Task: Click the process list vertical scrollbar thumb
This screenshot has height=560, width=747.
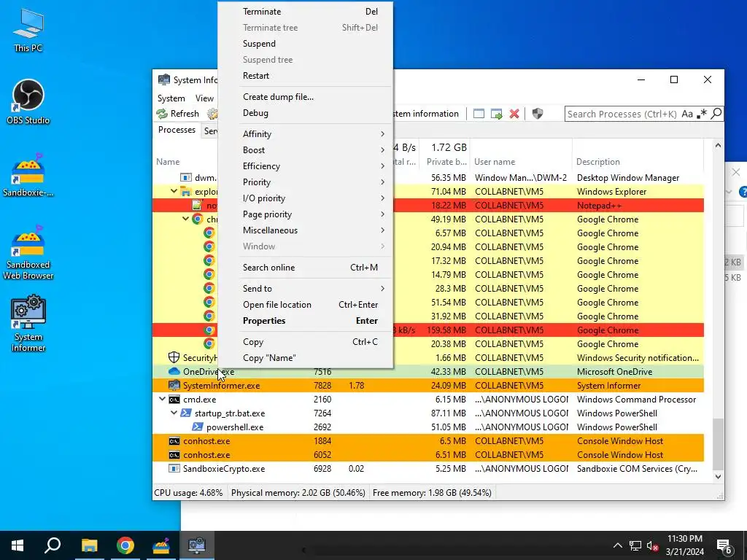Action: pyautogui.click(x=718, y=443)
